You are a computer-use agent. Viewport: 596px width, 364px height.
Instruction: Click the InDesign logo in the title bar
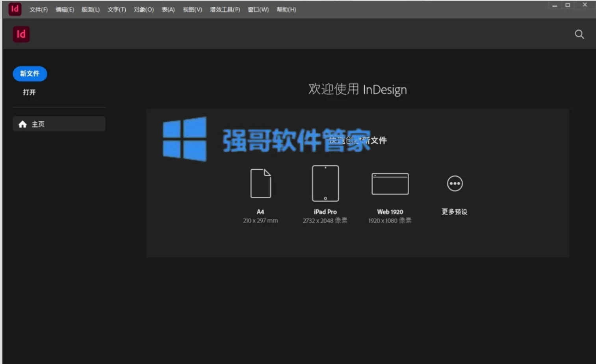(x=15, y=9)
